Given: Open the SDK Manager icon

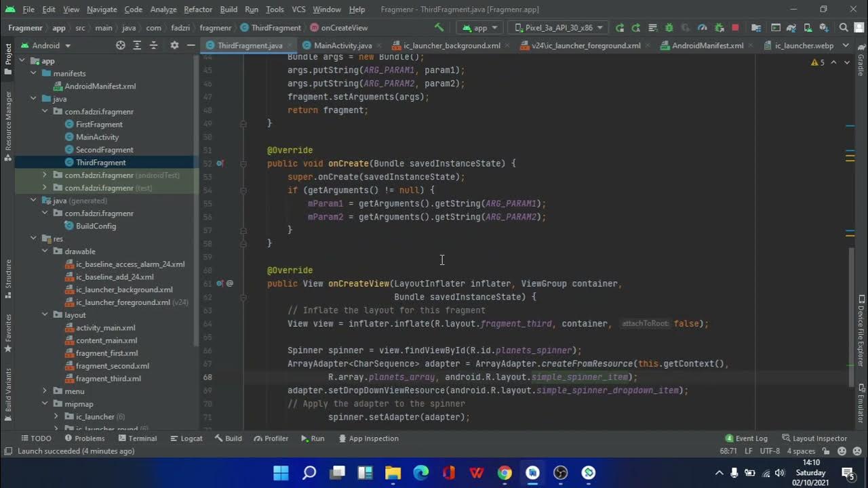Looking at the screenshot, I should (824, 28).
